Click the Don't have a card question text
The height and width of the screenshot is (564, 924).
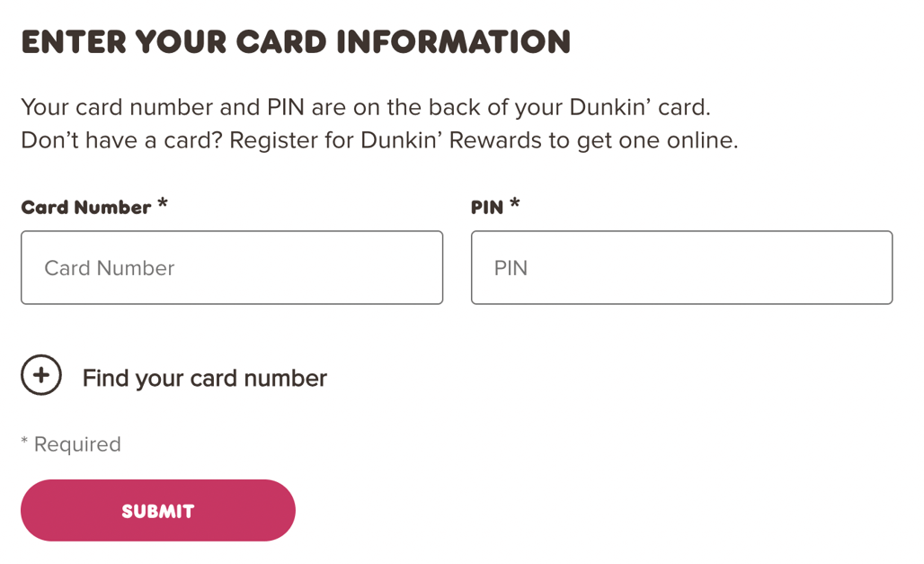click(126, 140)
